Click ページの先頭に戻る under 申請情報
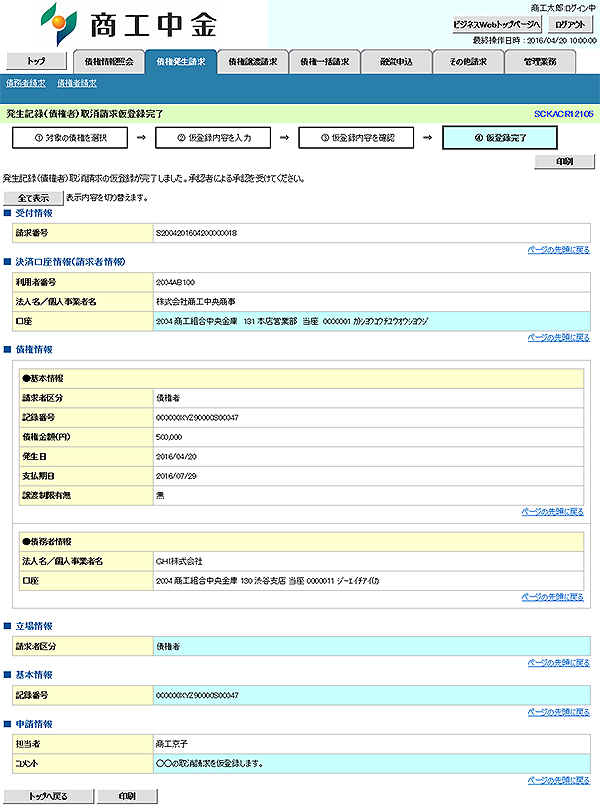Viewport: 600px width, 812px height. point(559,780)
